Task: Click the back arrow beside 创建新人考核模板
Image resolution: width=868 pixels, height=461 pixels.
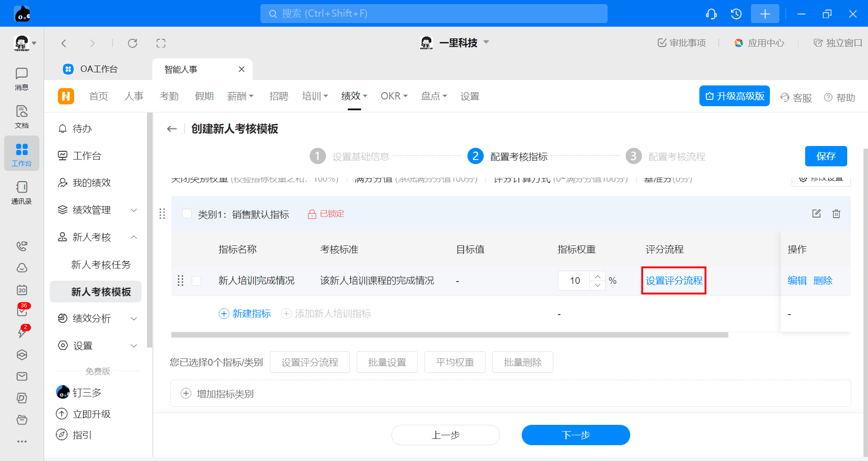Action: [x=172, y=129]
